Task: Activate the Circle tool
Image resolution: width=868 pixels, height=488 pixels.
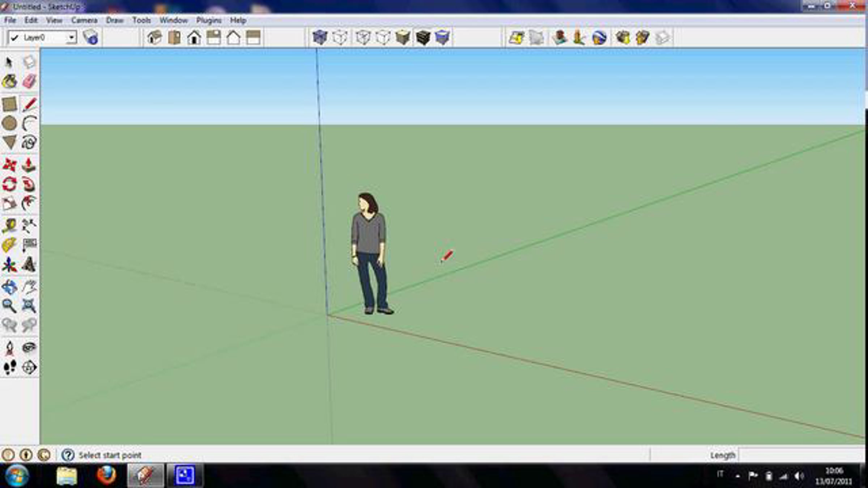Action: pos(10,123)
